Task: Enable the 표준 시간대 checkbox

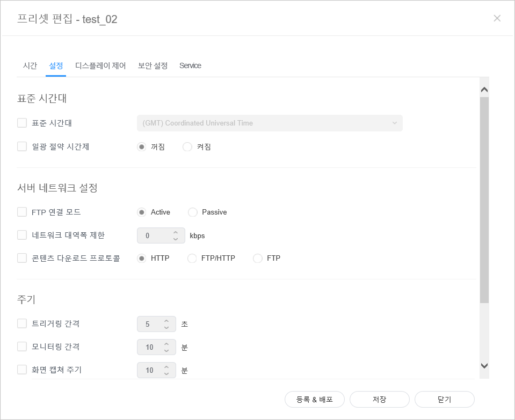Action: [22, 123]
